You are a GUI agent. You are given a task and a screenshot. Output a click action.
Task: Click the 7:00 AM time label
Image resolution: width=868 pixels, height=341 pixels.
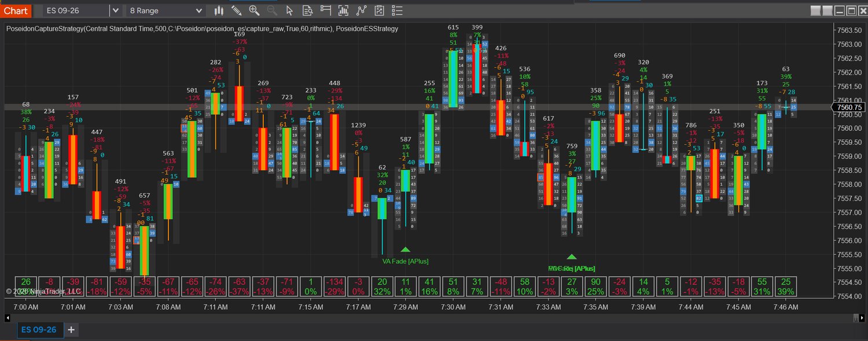pyautogui.click(x=25, y=307)
